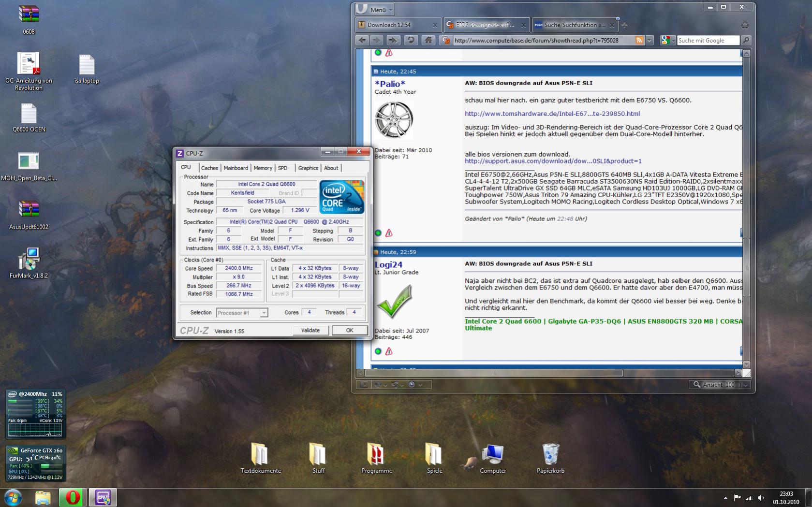812x507 pixels.
Task: Open the Action Center flag icon
Action: pos(738,497)
